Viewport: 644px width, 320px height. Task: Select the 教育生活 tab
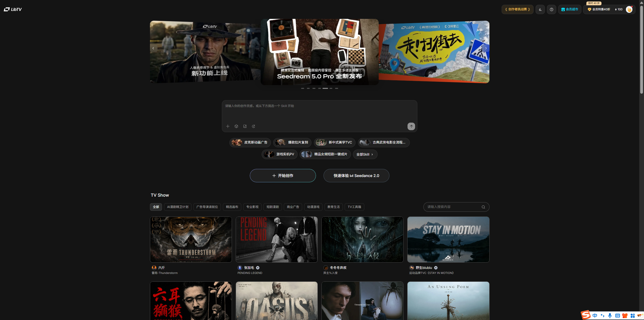[x=334, y=207]
